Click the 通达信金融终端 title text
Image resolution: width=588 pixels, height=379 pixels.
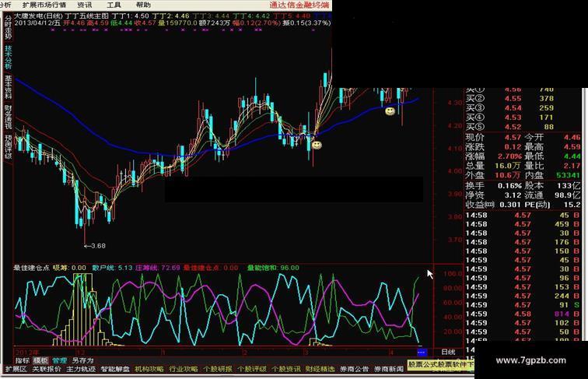click(x=299, y=5)
